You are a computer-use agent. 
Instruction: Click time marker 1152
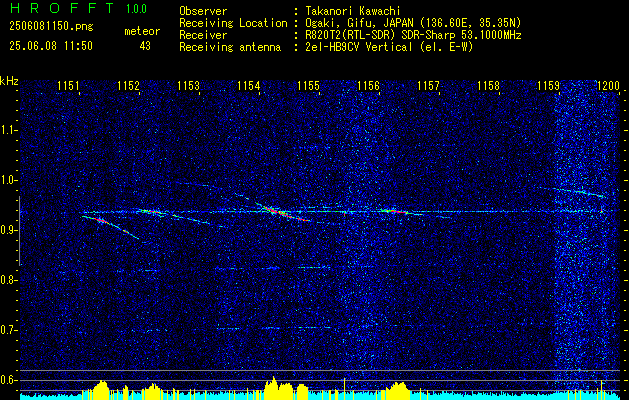point(128,86)
